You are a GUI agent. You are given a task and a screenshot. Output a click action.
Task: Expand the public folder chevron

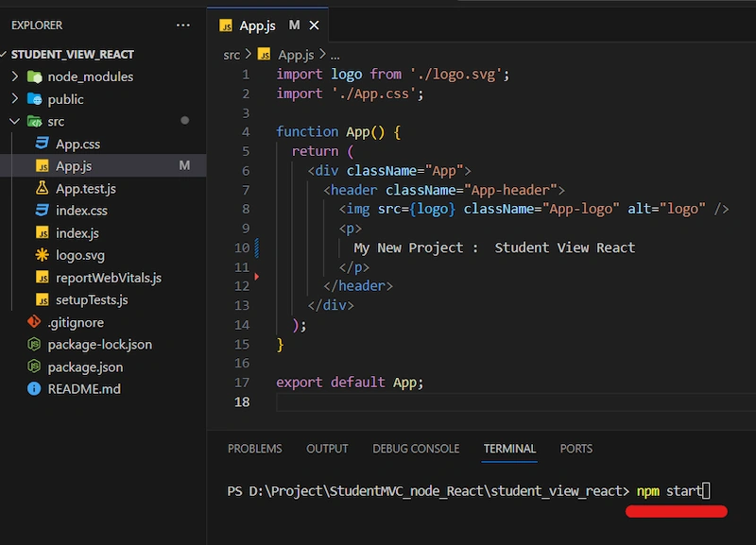(14, 99)
